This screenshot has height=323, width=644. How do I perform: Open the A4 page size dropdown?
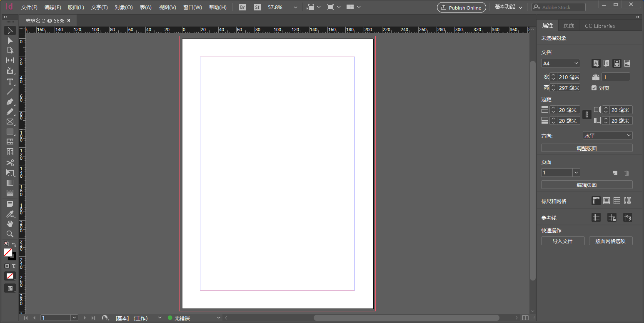tap(560, 63)
